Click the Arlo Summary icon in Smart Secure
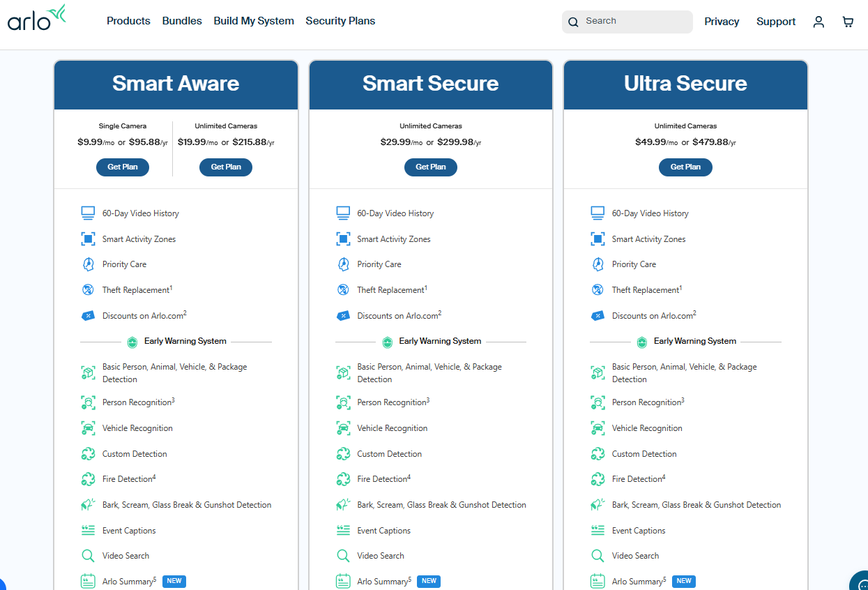868x590 pixels. click(x=343, y=581)
